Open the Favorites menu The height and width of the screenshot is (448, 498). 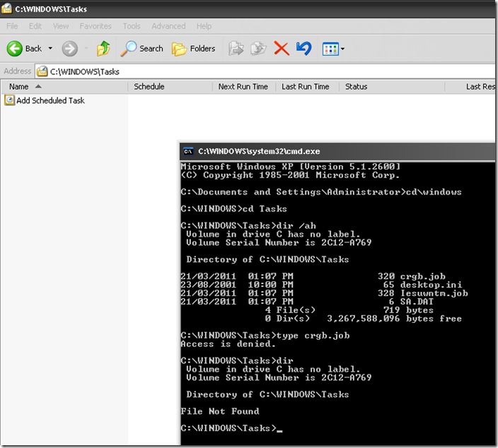pos(95,26)
